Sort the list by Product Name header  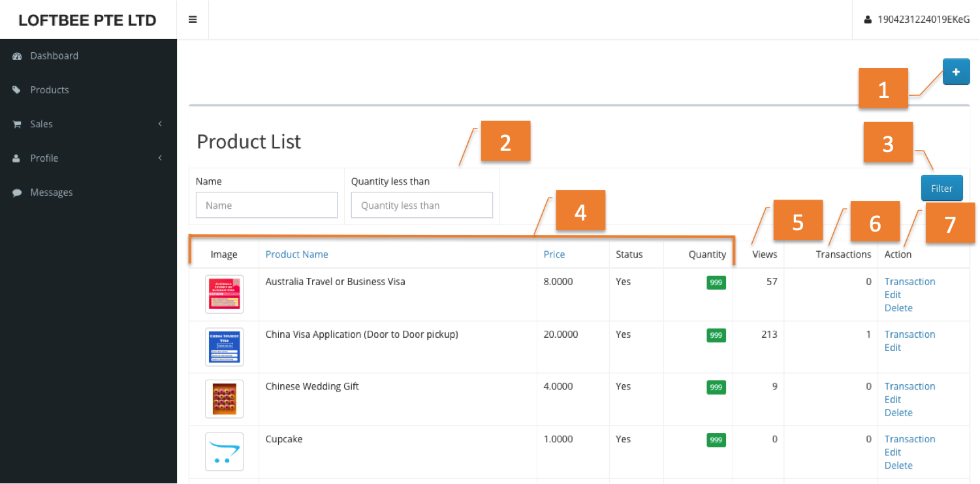click(x=297, y=254)
